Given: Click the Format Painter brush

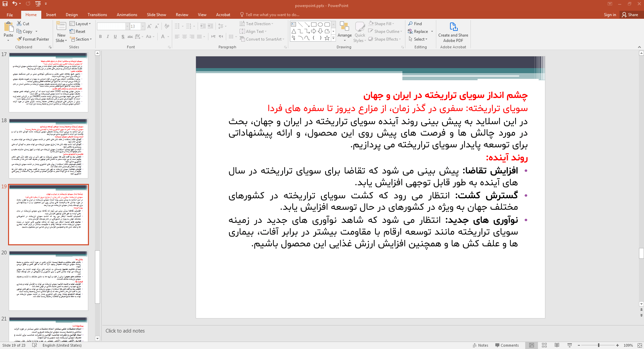Looking at the screenshot, I should coord(33,39).
